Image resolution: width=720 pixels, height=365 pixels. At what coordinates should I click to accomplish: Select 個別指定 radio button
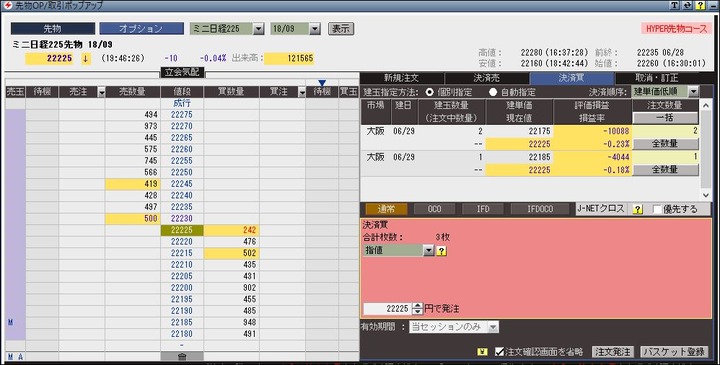click(429, 92)
